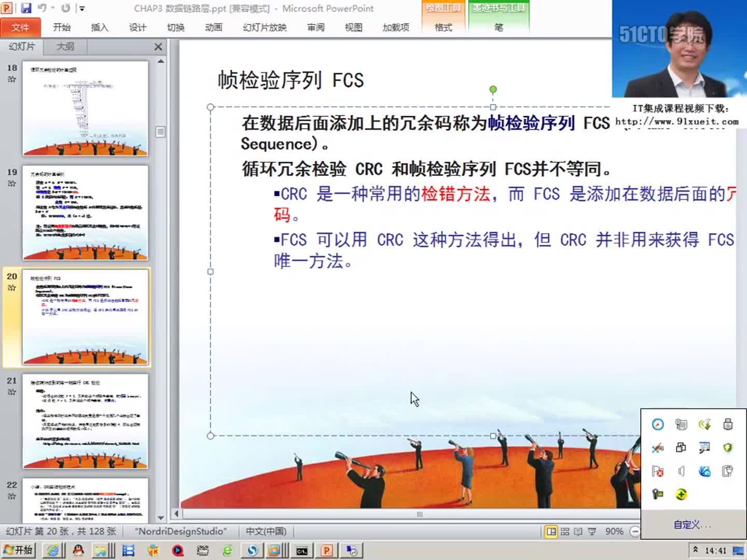The image size is (747, 560).
Task: Click the slide title 帧检验序列 FCS
Action: click(x=290, y=80)
